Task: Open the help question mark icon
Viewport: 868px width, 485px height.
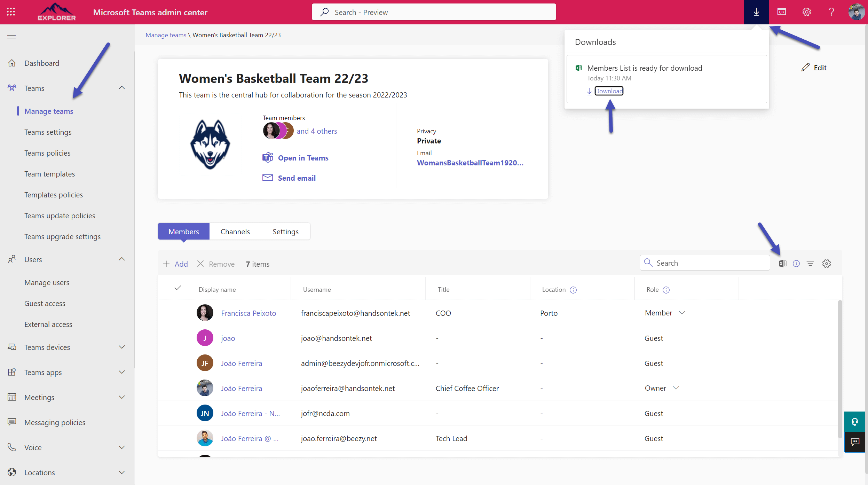Action: (831, 12)
